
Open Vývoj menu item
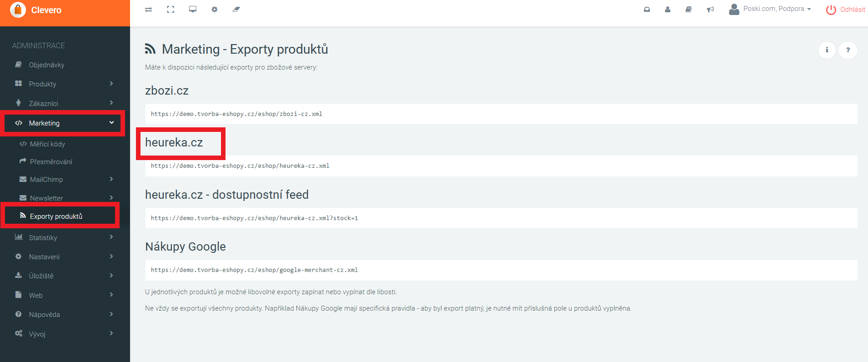(x=37, y=334)
